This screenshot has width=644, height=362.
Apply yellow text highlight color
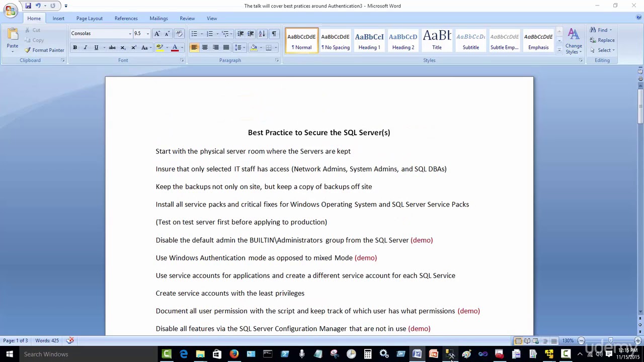click(x=159, y=48)
